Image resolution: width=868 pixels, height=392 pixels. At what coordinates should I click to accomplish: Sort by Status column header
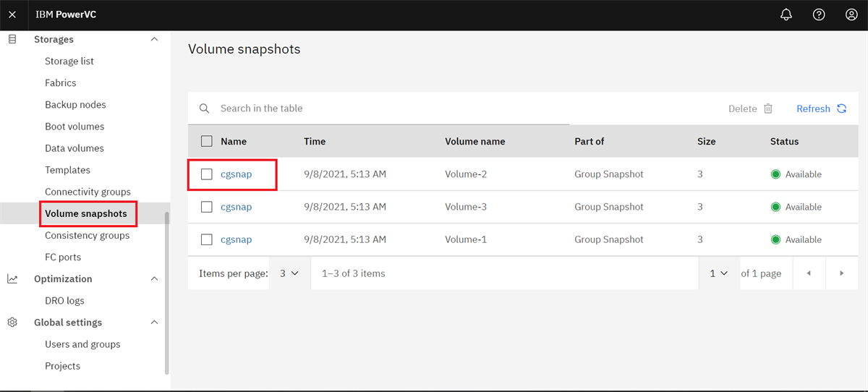tap(784, 142)
